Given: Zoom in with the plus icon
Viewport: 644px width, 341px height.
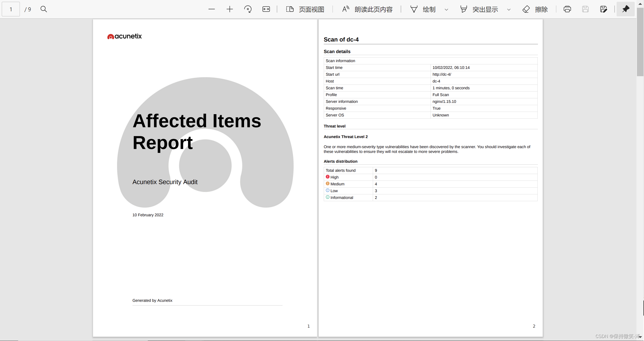Looking at the screenshot, I should click(x=229, y=9).
